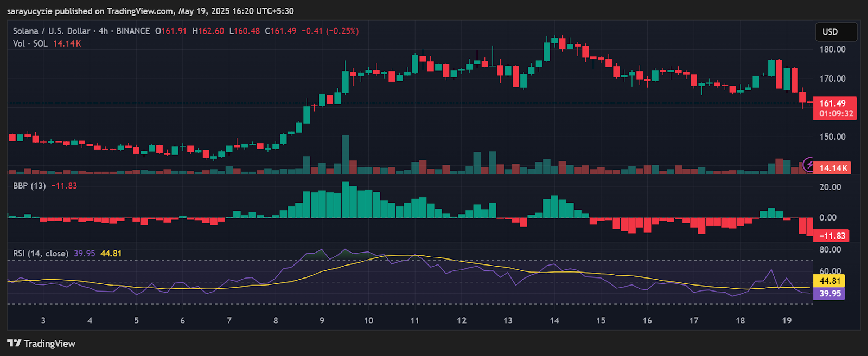Click the purple lightning bolt event icon
Screen dimensions: 868x356
[808, 164]
